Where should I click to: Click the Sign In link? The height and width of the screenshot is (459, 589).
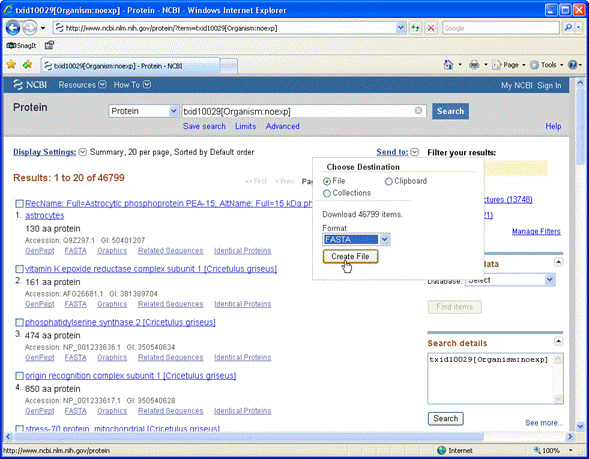pos(549,86)
